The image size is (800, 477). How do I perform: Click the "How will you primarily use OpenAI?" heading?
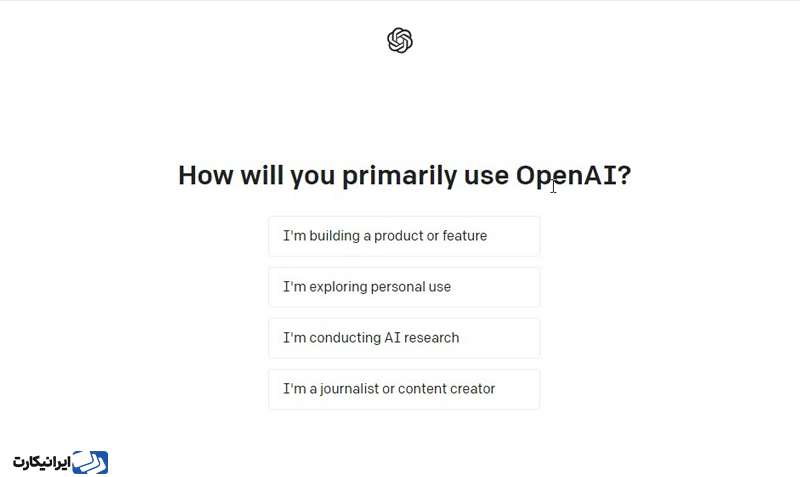point(405,176)
